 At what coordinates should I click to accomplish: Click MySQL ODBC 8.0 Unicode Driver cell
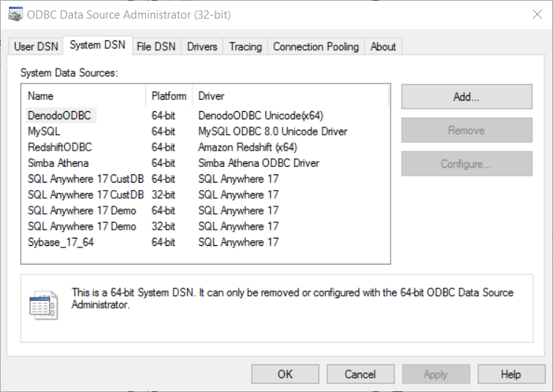(x=273, y=131)
